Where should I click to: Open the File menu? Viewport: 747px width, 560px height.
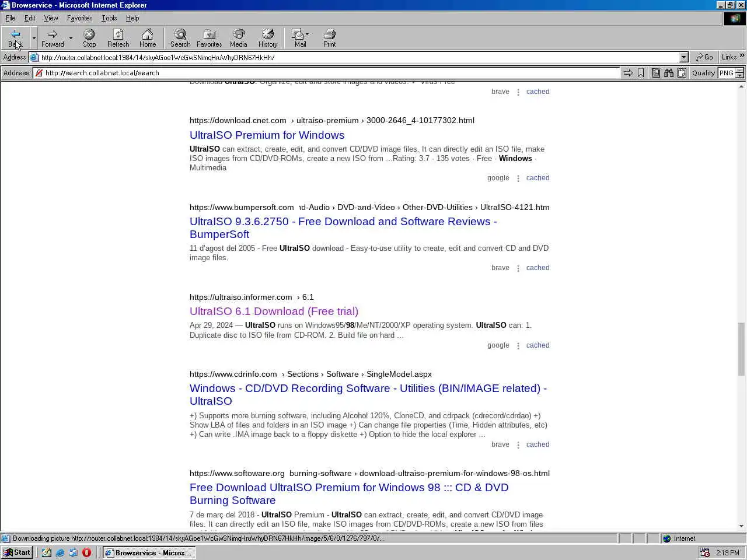11,18
